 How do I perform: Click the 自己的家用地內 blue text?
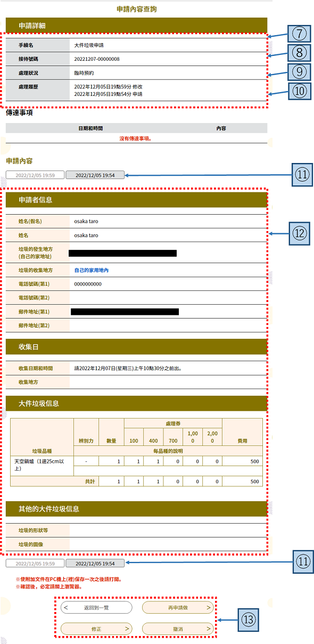click(x=92, y=270)
